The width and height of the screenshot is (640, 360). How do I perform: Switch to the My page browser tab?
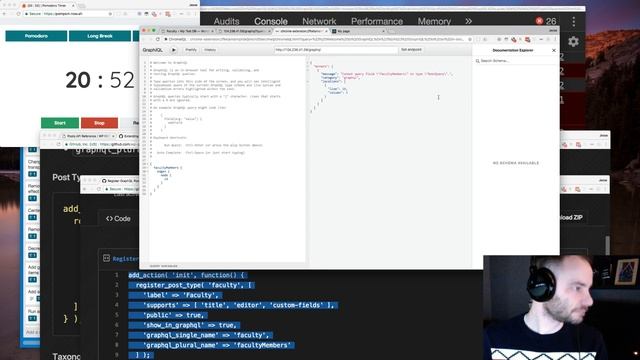click(358, 31)
